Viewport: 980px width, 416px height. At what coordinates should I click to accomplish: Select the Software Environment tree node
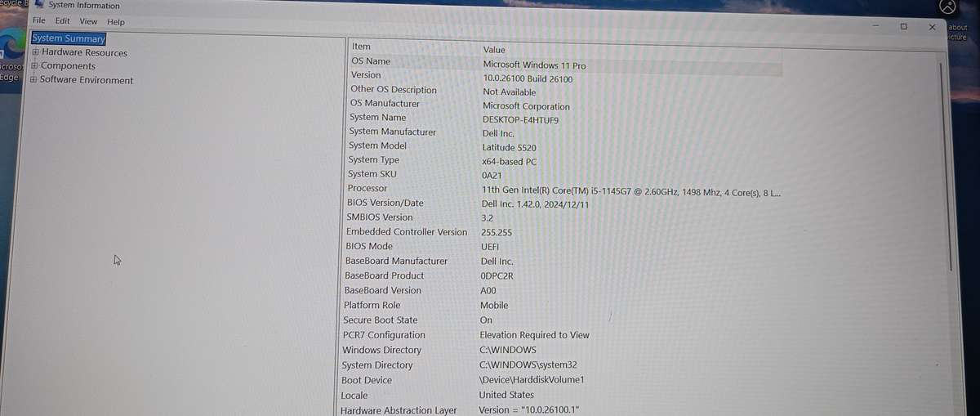point(86,80)
